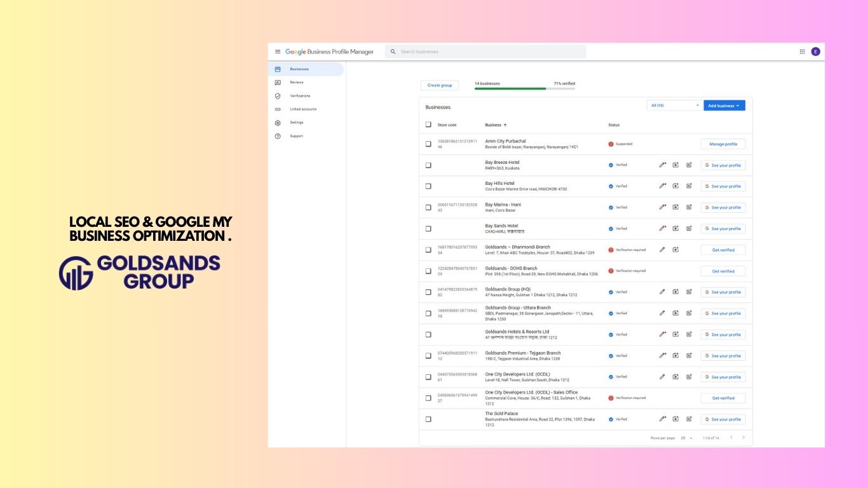Edit the Bay Hills Hotel profile
This screenshot has height=488, width=868.
pos(662,186)
